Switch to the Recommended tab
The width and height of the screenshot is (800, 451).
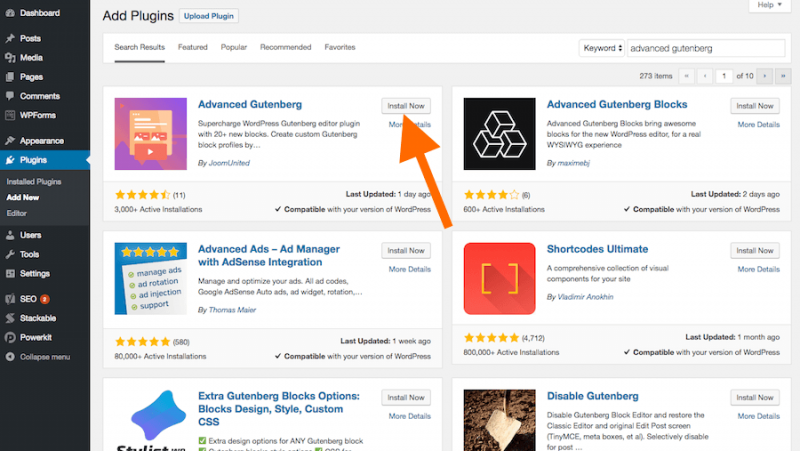pyautogui.click(x=285, y=47)
